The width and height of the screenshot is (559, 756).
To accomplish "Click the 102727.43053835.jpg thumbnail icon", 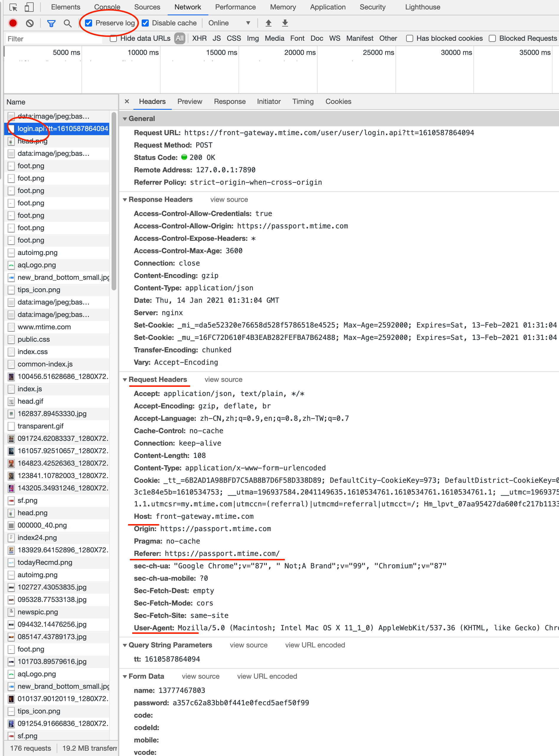I will (11, 588).
